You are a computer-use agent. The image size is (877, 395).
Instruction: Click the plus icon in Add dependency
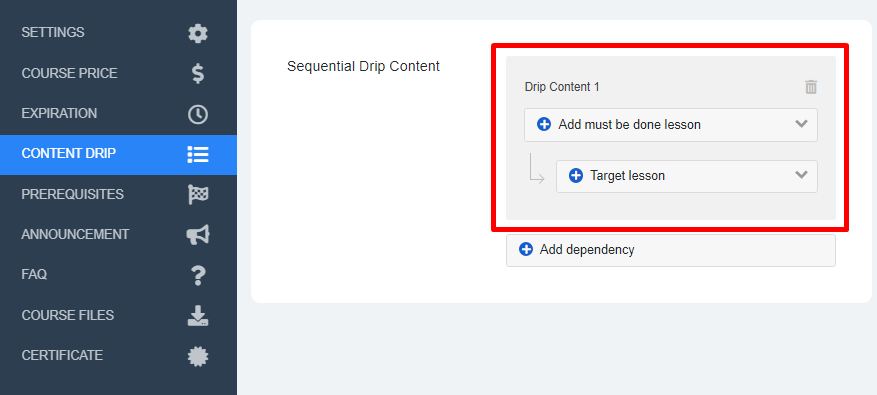526,250
